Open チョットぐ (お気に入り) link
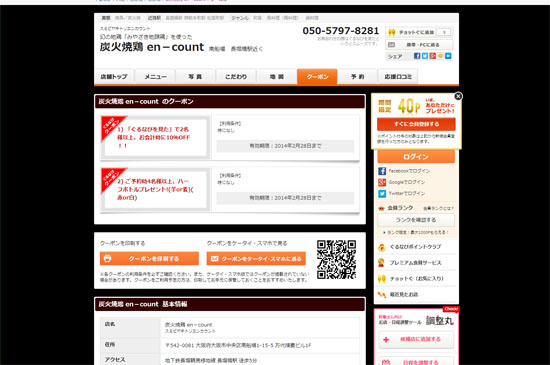Screen dimensions: 550x365 416,279
